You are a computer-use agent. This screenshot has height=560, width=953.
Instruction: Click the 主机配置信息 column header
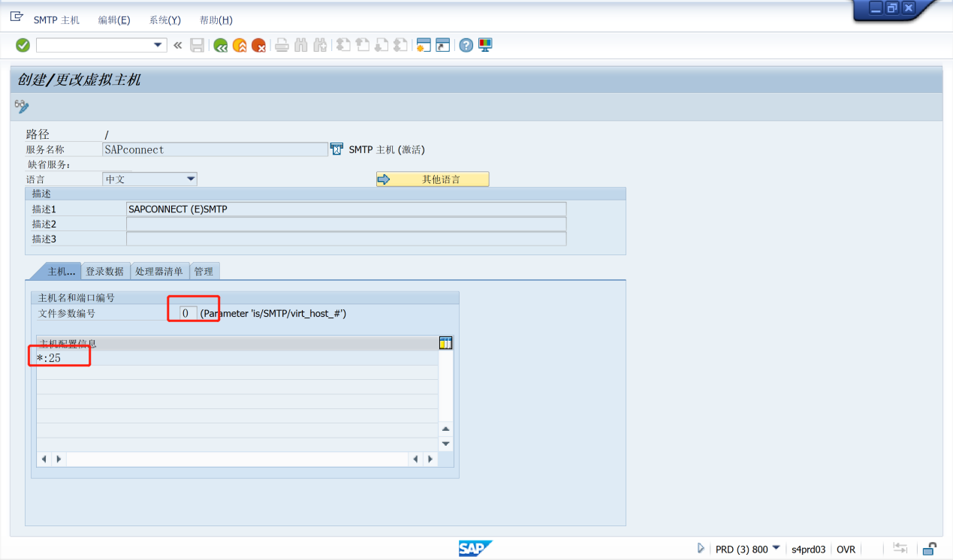tap(237, 344)
